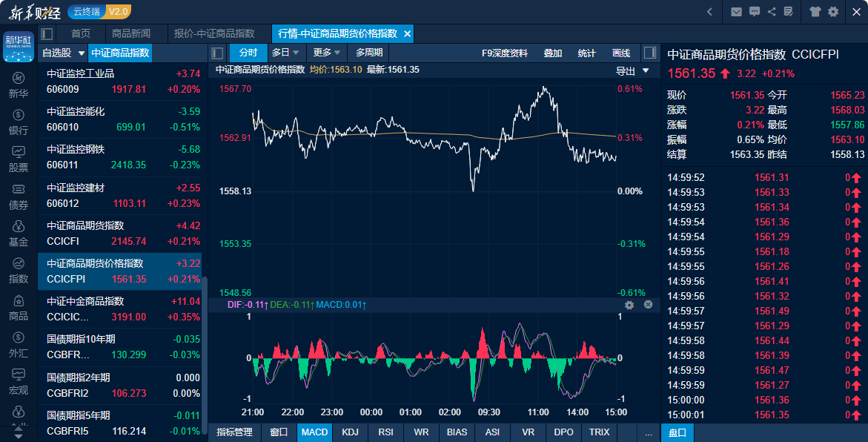Screen dimensions: 868x442
Task: Toggle the left list panel icon beside 首页
Action: click(x=47, y=34)
